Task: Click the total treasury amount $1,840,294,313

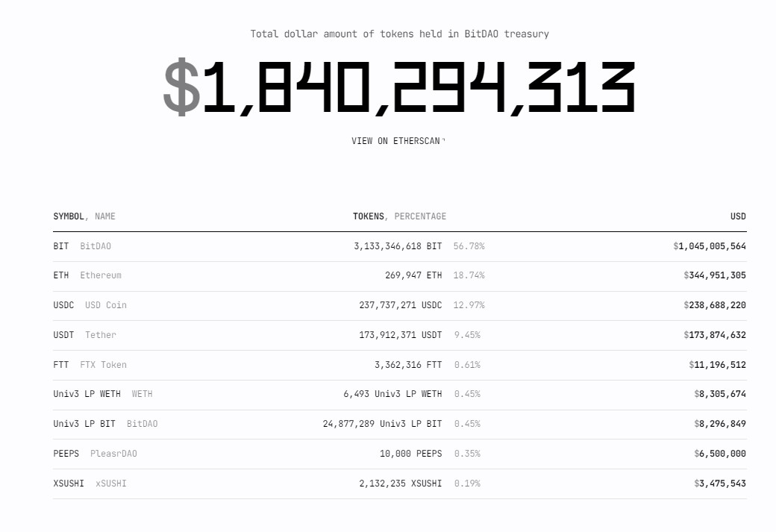Action: tap(399, 87)
